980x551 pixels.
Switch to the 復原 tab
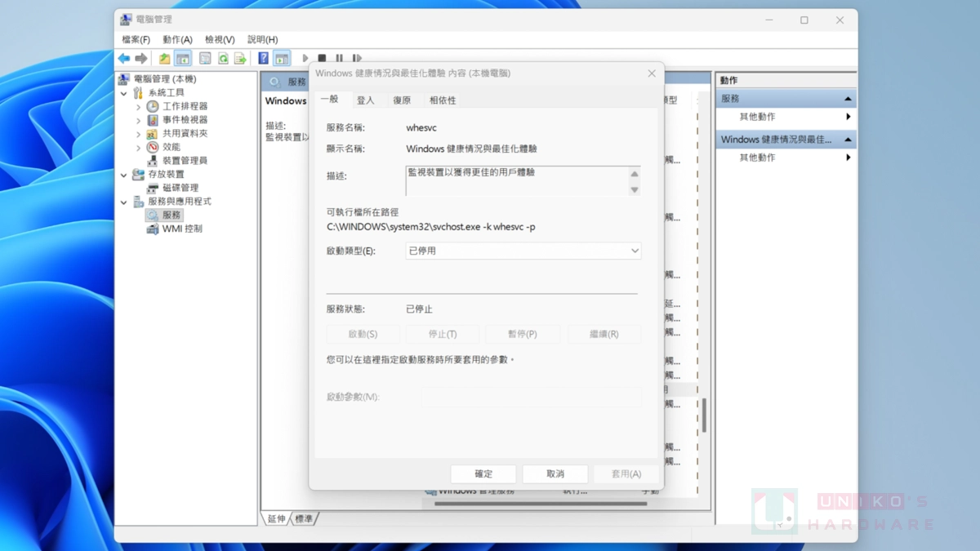click(402, 100)
